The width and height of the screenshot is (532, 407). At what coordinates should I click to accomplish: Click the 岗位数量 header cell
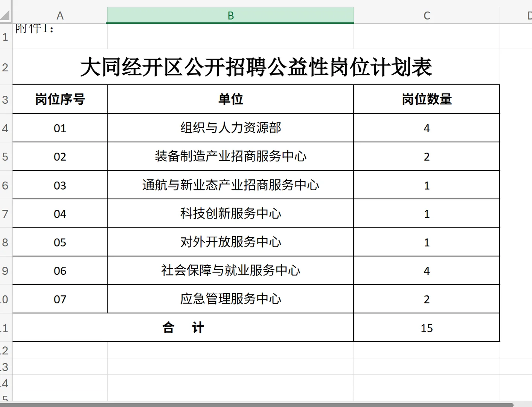(x=427, y=99)
